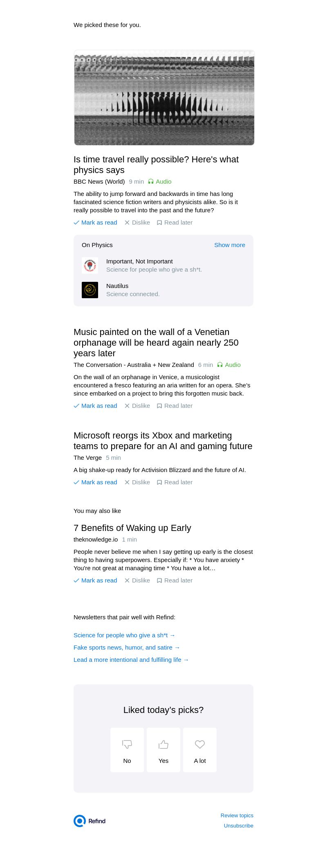
Task: Click the heart icon labeled A lot
Action: [x=200, y=744]
